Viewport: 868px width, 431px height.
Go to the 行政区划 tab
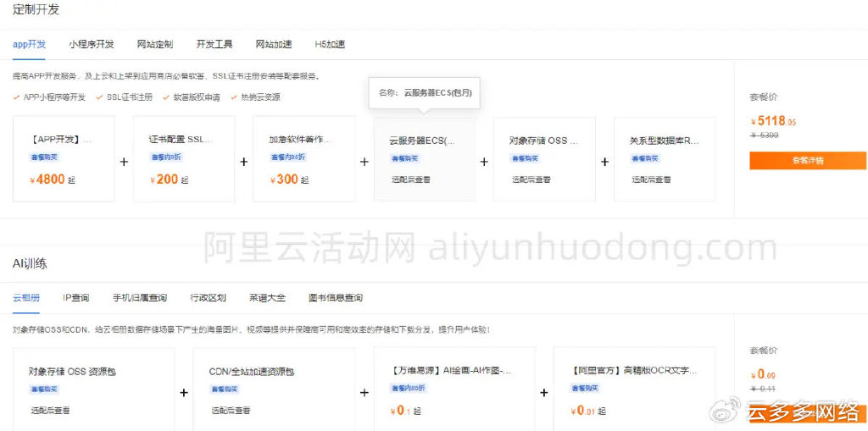tap(209, 298)
